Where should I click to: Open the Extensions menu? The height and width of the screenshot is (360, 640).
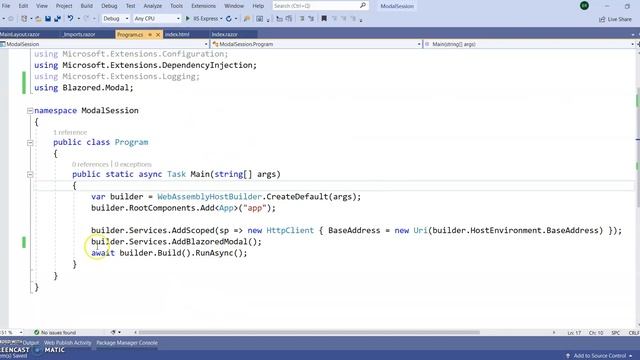point(203,6)
